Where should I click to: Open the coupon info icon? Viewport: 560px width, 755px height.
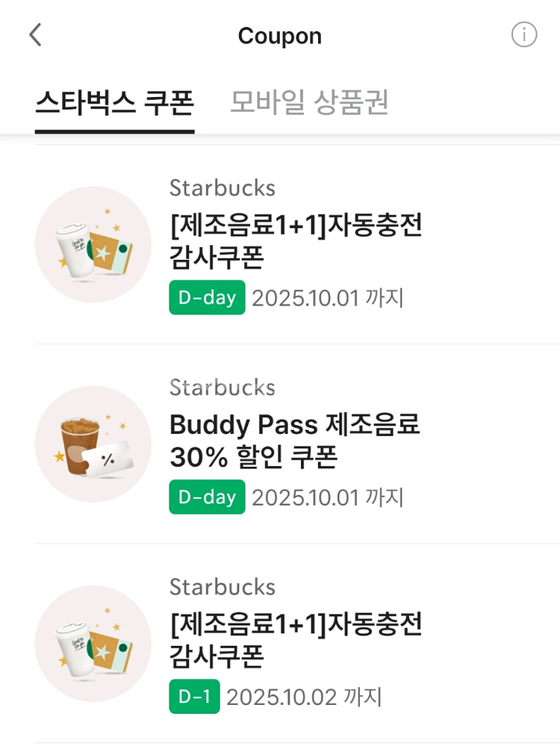(x=523, y=34)
